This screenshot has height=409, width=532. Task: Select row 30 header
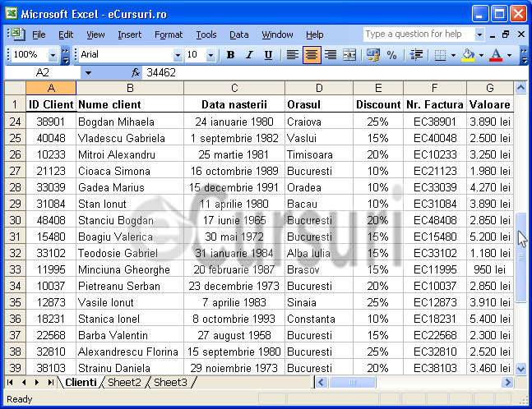tap(16, 220)
